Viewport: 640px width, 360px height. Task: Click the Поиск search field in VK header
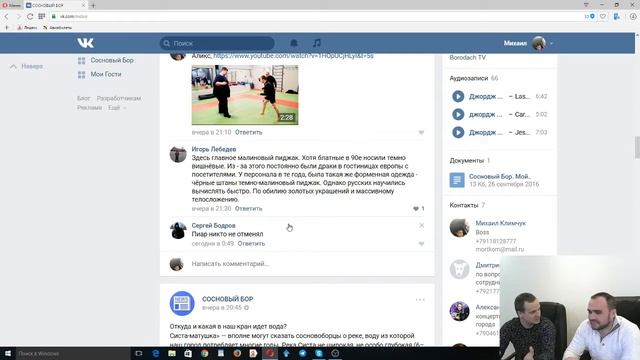(217, 43)
